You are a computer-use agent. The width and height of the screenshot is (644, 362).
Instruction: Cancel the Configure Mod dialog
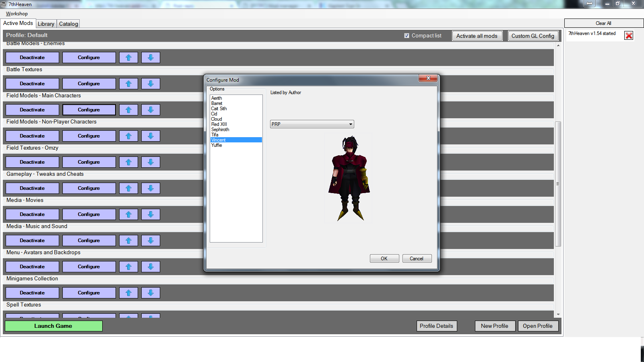pos(417,259)
